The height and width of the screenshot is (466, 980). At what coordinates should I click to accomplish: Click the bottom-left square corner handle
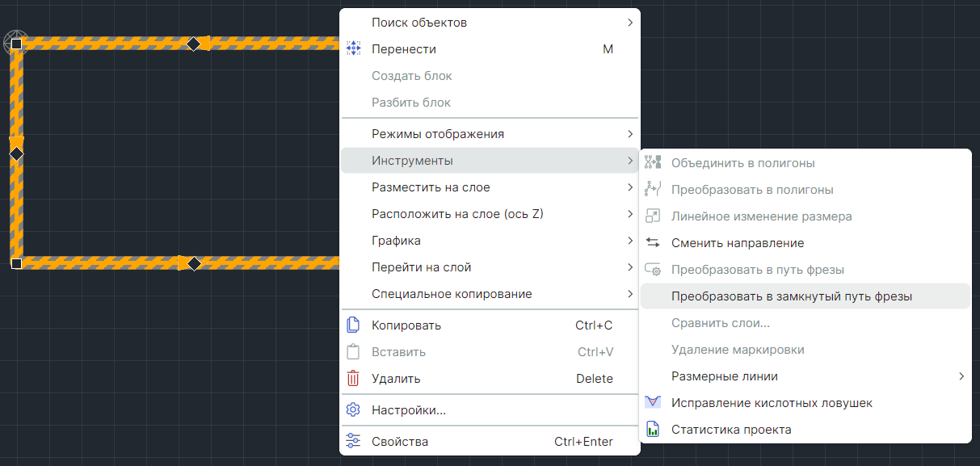16,263
